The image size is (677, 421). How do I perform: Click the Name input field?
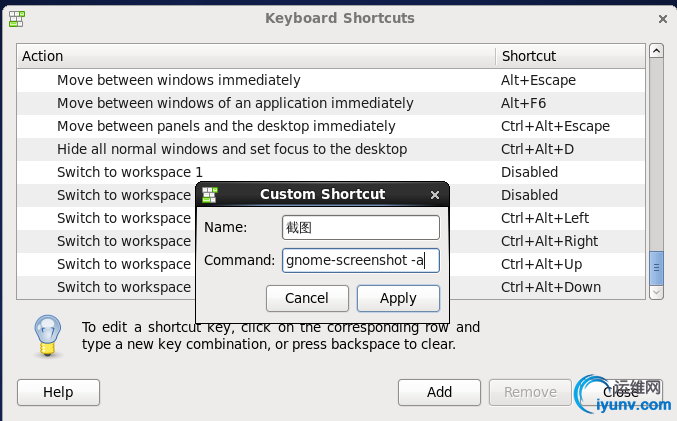tap(361, 228)
